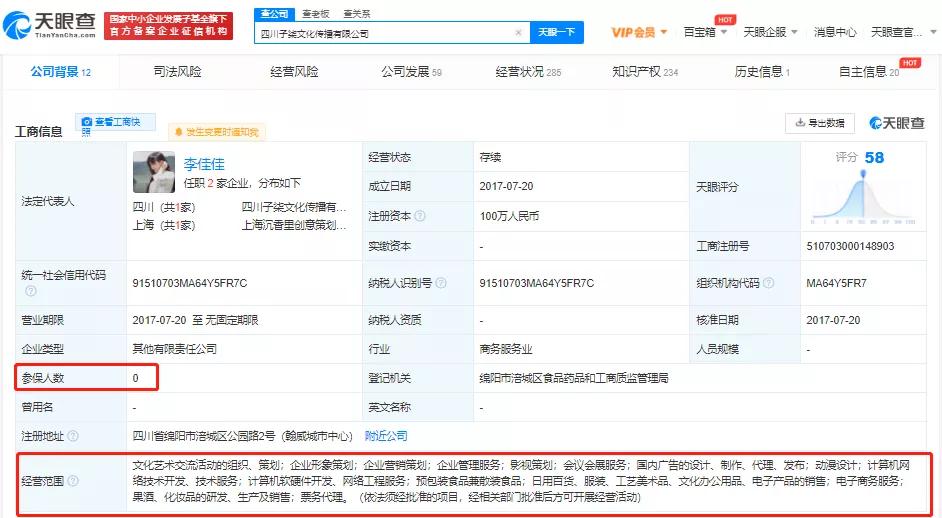Click help icon next to 经营范围
Screen dimensions: 942x518
pos(73,481)
